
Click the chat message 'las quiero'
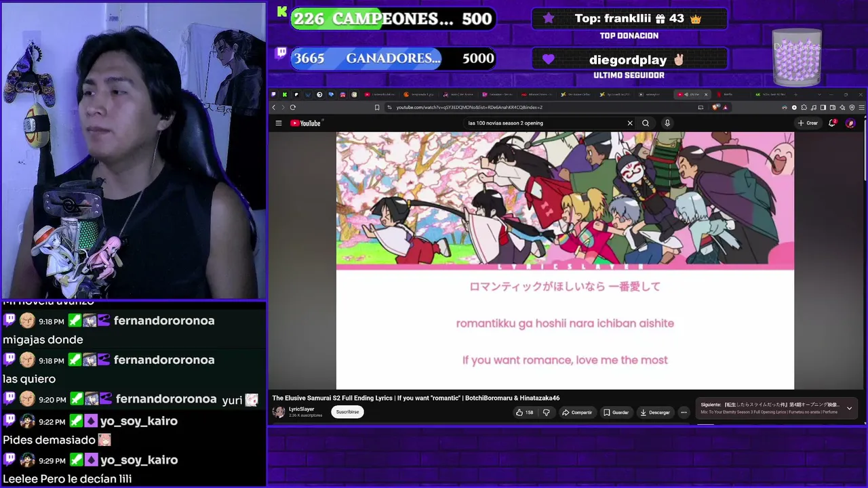pos(29,379)
